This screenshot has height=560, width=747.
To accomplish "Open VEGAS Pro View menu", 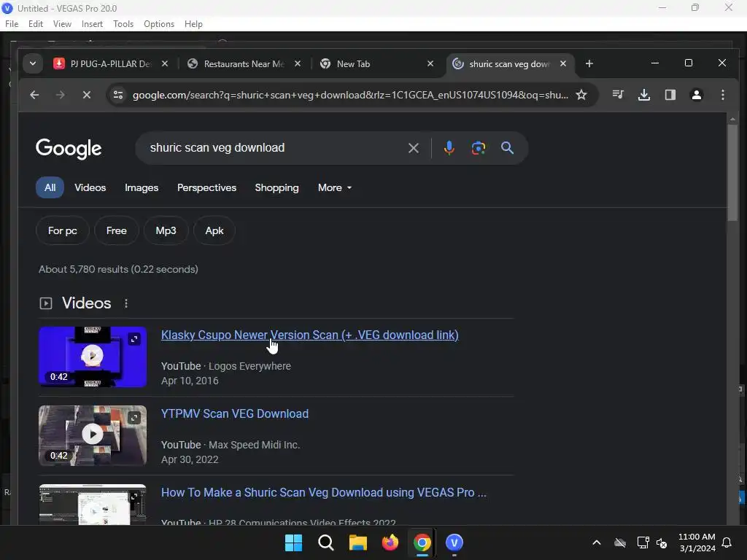I will coord(62,24).
